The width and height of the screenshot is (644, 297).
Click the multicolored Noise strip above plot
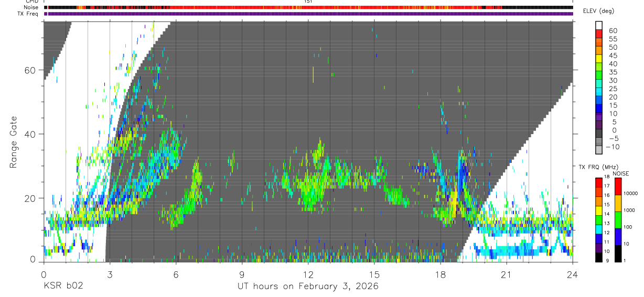click(x=308, y=7)
